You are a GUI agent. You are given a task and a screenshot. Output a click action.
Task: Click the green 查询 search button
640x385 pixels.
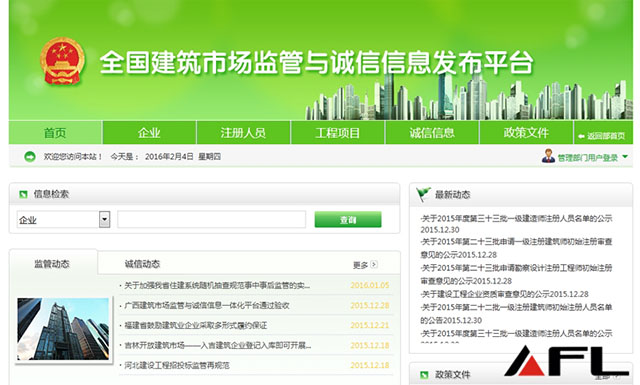click(x=348, y=220)
